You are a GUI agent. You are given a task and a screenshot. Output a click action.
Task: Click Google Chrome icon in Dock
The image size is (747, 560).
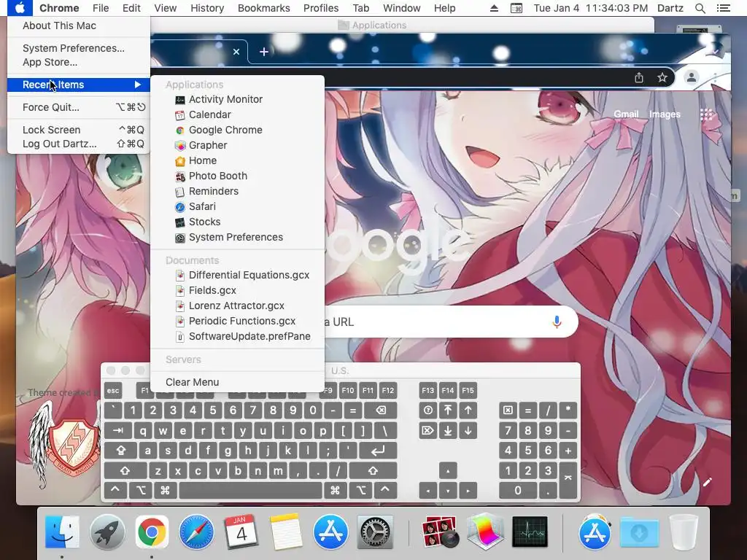click(x=152, y=532)
